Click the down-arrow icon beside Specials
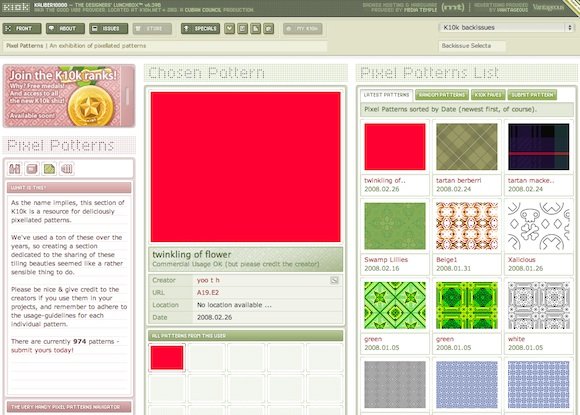Image resolution: width=580 pixels, height=415 pixels. [229, 28]
